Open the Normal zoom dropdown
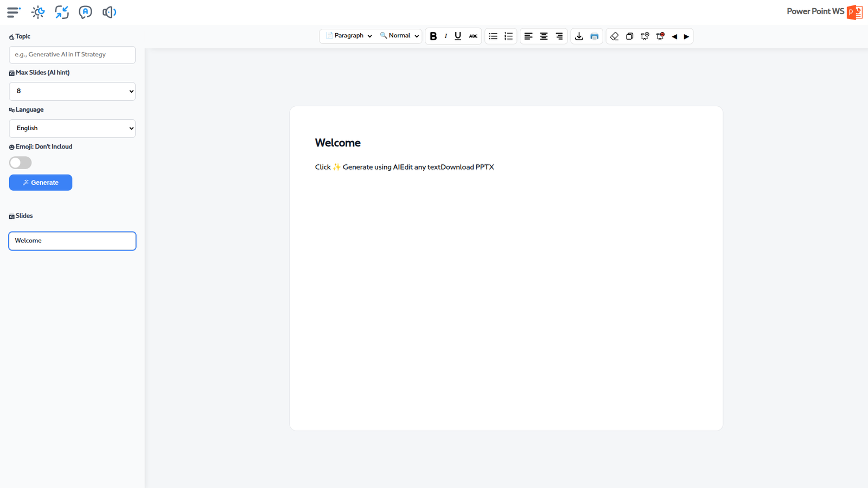 [x=399, y=36]
